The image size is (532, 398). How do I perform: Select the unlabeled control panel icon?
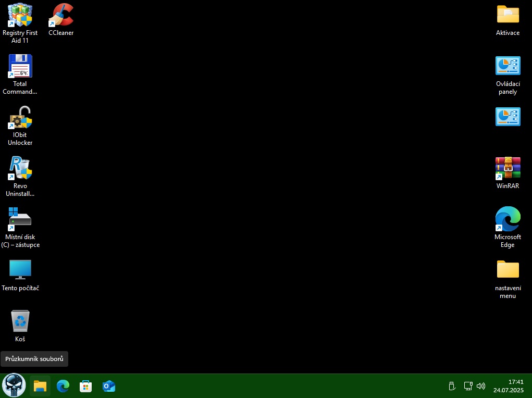click(x=508, y=117)
